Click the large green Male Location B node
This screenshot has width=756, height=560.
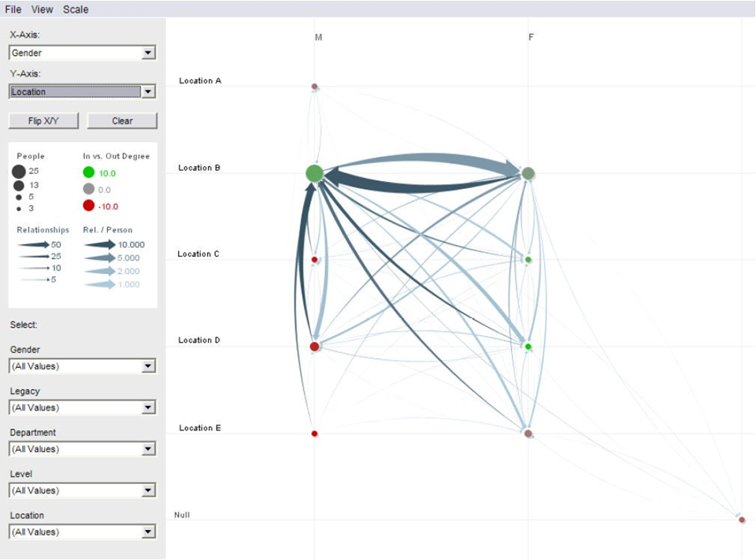click(314, 173)
